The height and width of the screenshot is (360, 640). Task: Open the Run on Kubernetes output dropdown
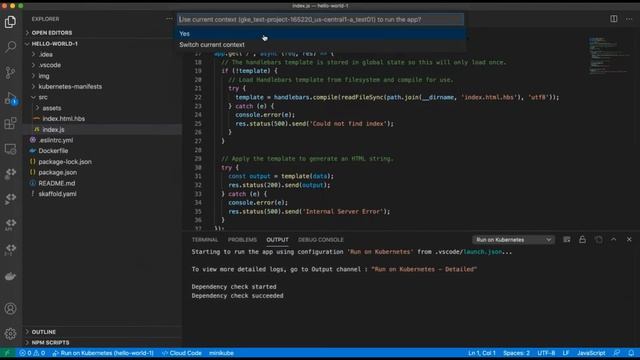tap(513, 240)
